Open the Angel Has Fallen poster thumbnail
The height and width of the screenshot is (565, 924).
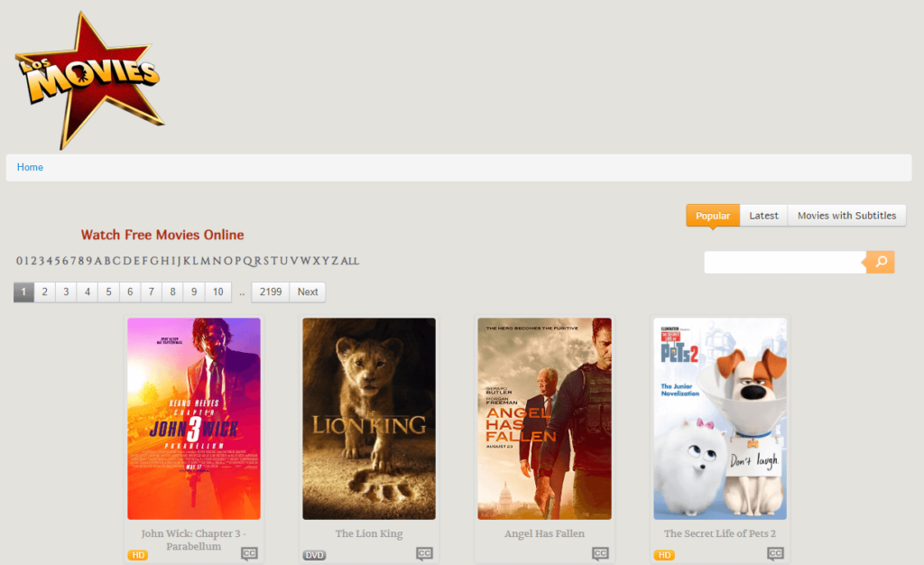pos(544,418)
